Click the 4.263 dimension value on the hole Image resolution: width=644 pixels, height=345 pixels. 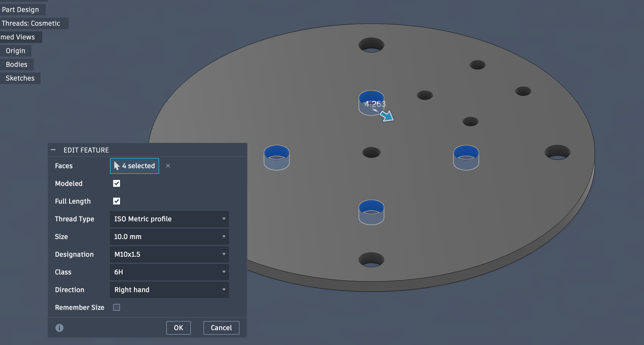point(375,104)
